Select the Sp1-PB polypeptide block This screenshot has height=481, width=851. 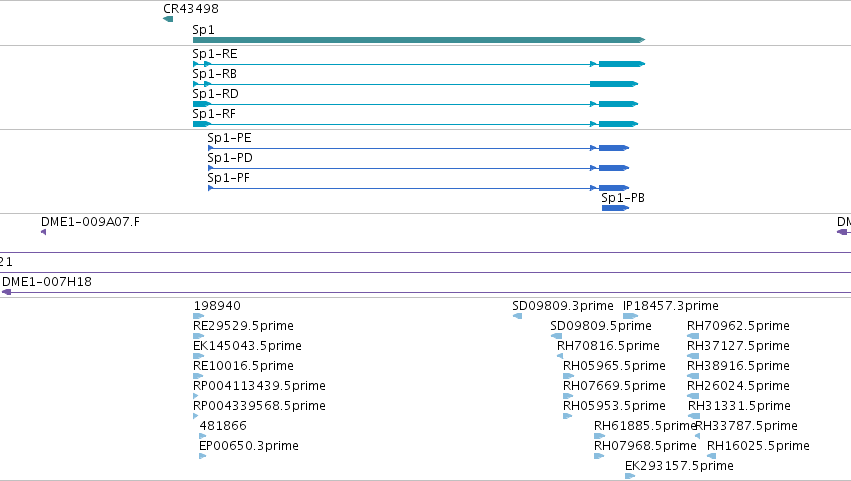point(615,208)
